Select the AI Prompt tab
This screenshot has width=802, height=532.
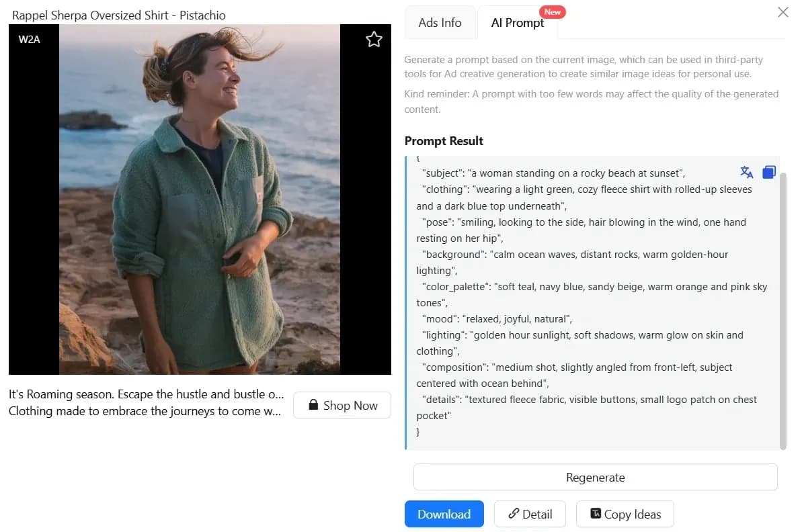pyautogui.click(x=518, y=22)
